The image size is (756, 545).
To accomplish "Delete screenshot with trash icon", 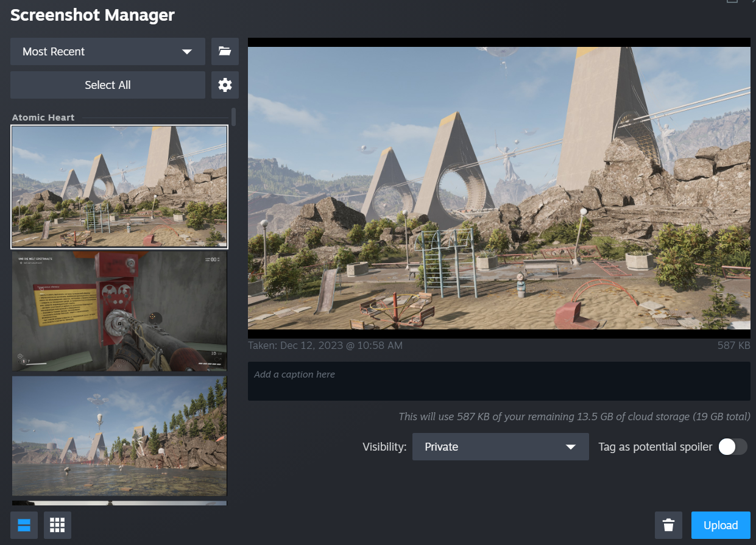I will (668, 525).
